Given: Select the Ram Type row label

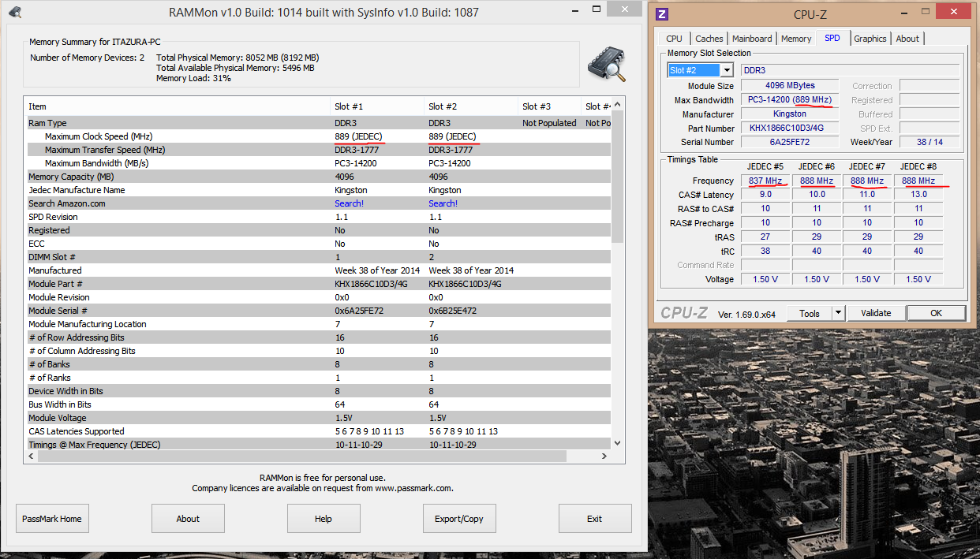Looking at the screenshot, I should click(47, 123).
